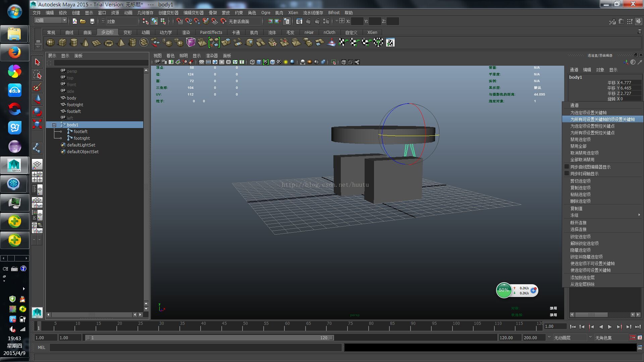Toggle 同步曲线图编辑器显示 checkbox
Image resolution: width=644 pixels, height=362 pixels.
click(567, 167)
